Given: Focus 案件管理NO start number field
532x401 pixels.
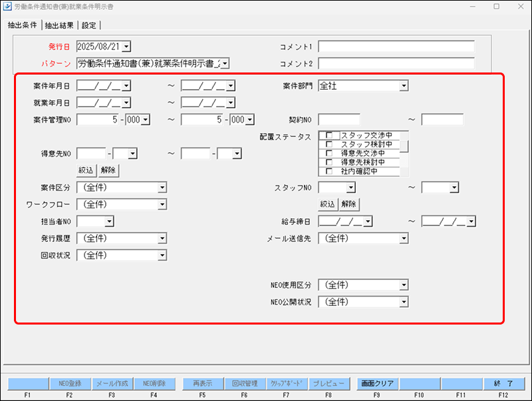Looking at the screenshot, I should (98, 120).
